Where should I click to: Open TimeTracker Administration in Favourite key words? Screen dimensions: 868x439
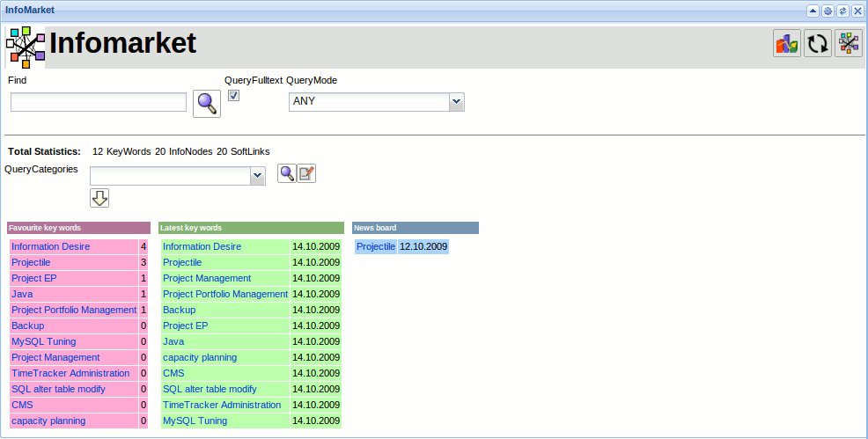tap(70, 373)
